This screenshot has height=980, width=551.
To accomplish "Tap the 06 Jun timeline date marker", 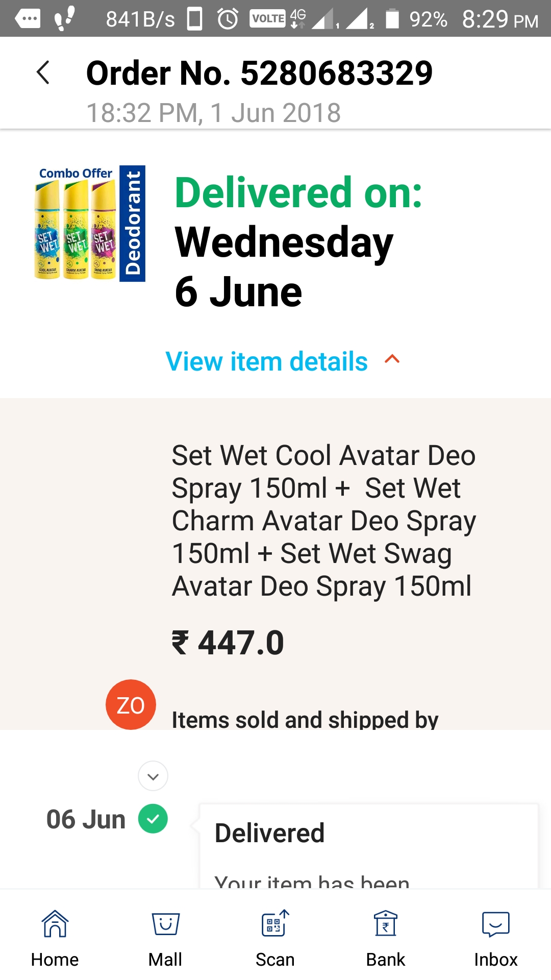I will tap(86, 819).
